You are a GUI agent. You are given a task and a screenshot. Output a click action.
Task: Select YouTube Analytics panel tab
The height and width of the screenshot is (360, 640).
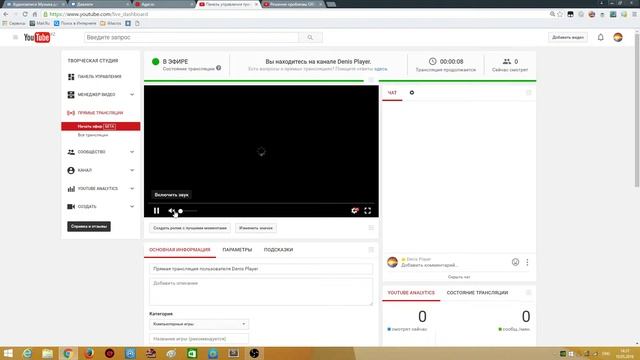tap(411, 293)
